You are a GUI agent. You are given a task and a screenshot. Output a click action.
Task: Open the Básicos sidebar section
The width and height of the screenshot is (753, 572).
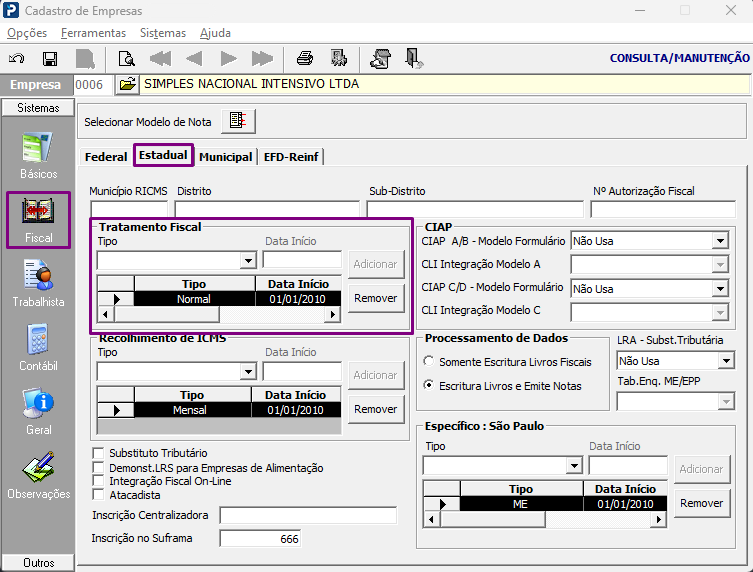pyautogui.click(x=38, y=156)
